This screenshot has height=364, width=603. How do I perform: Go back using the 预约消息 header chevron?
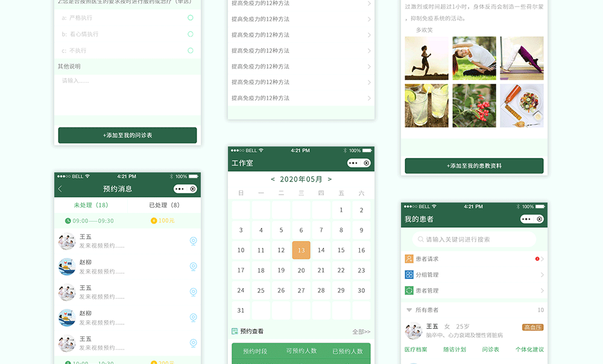tap(60, 189)
